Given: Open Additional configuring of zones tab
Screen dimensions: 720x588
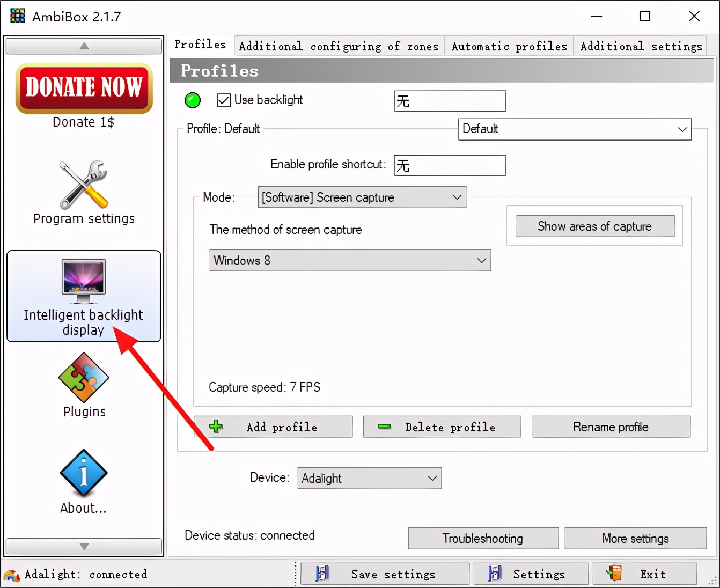Looking at the screenshot, I should pyautogui.click(x=339, y=47).
